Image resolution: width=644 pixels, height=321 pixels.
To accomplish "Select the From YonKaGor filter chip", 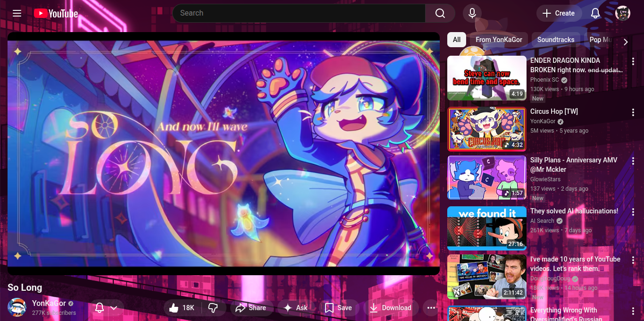I will coord(499,40).
